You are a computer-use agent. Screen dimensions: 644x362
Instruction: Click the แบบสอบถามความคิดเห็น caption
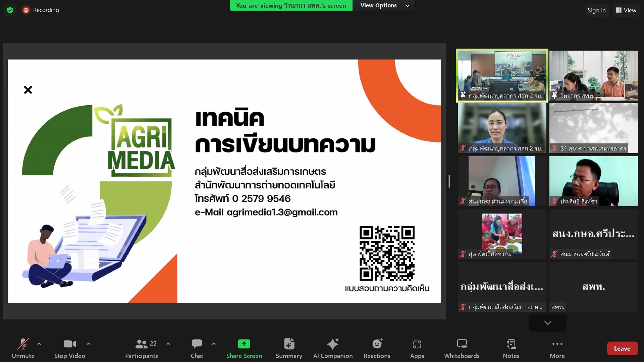tap(387, 289)
